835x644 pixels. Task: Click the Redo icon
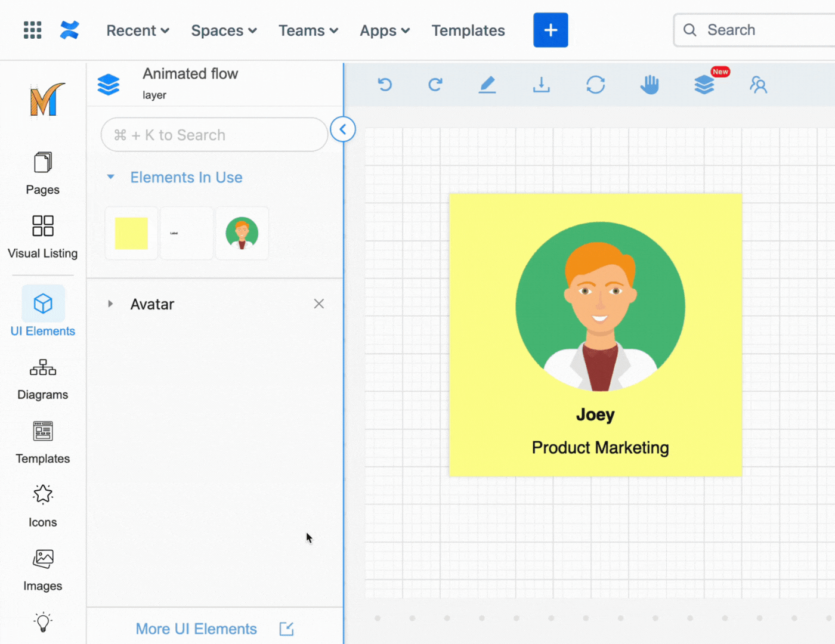tap(435, 85)
